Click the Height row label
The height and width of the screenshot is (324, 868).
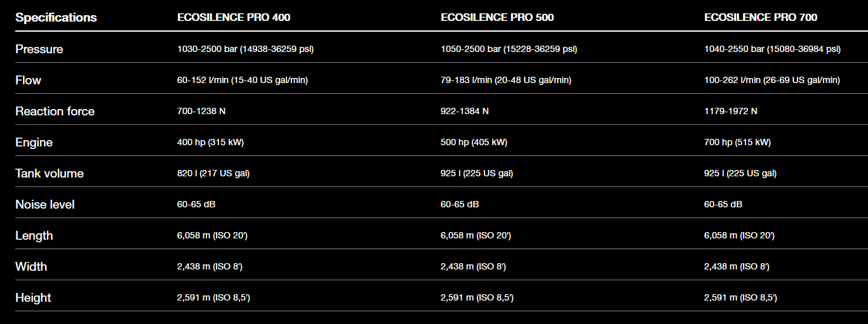tap(34, 298)
